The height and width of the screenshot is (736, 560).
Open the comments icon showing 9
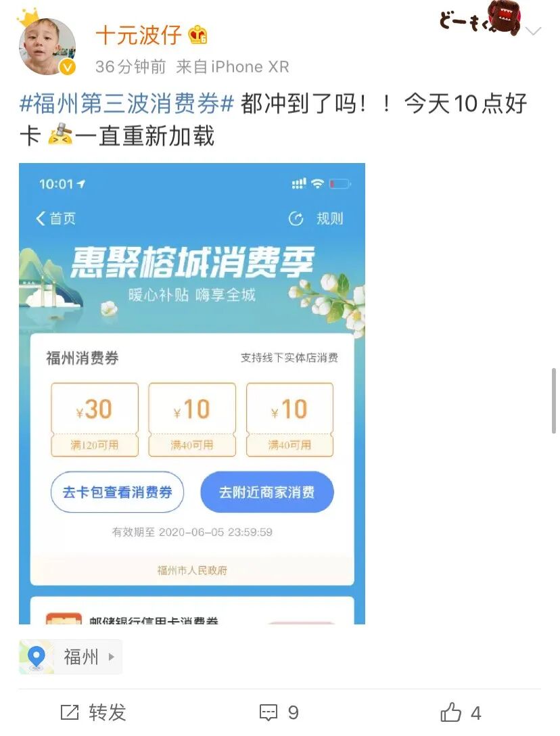coord(269,712)
